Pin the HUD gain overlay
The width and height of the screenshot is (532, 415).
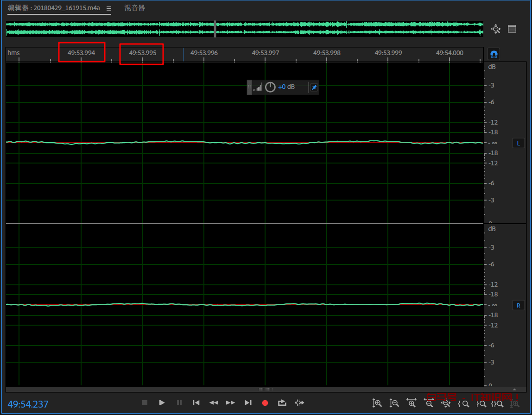(x=314, y=88)
